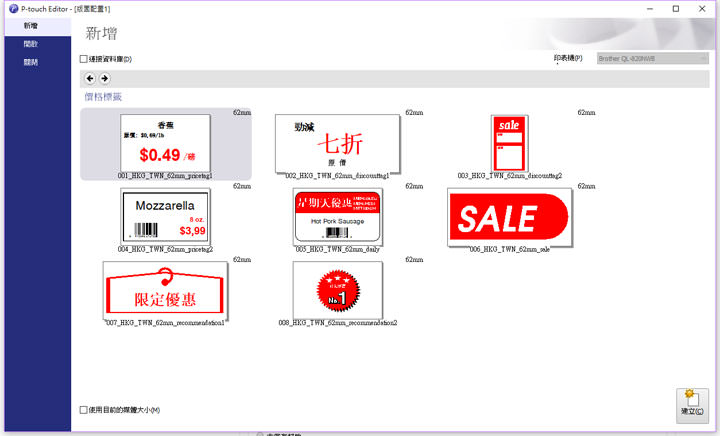Select the 007 recommendation1 hanger template

click(x=166, y=290)
